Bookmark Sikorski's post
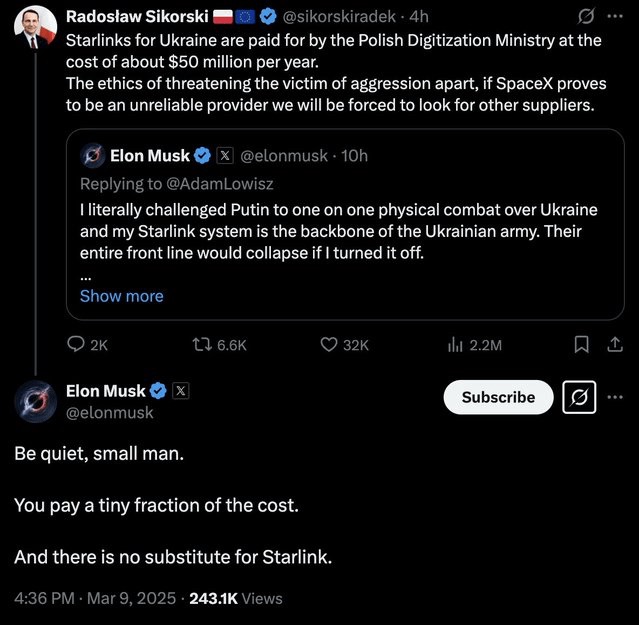This screenshot has width=639, height=625. 581,345
